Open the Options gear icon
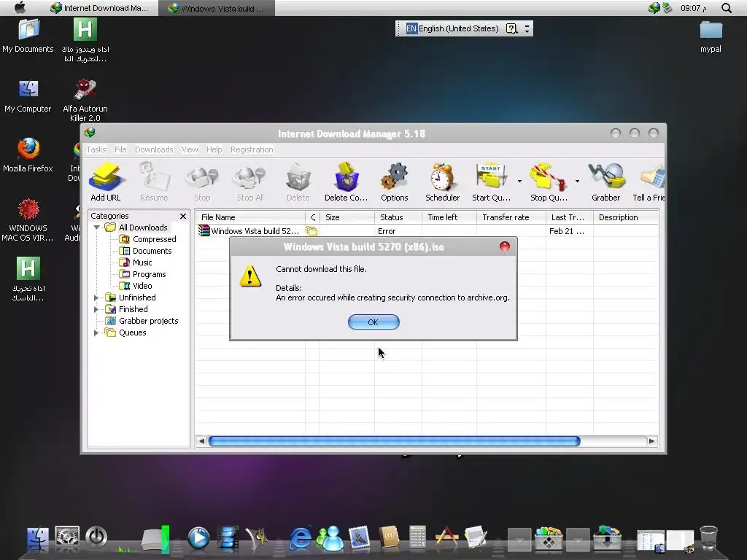The height and width of the screenshot is (560, 747). (395, 182)
